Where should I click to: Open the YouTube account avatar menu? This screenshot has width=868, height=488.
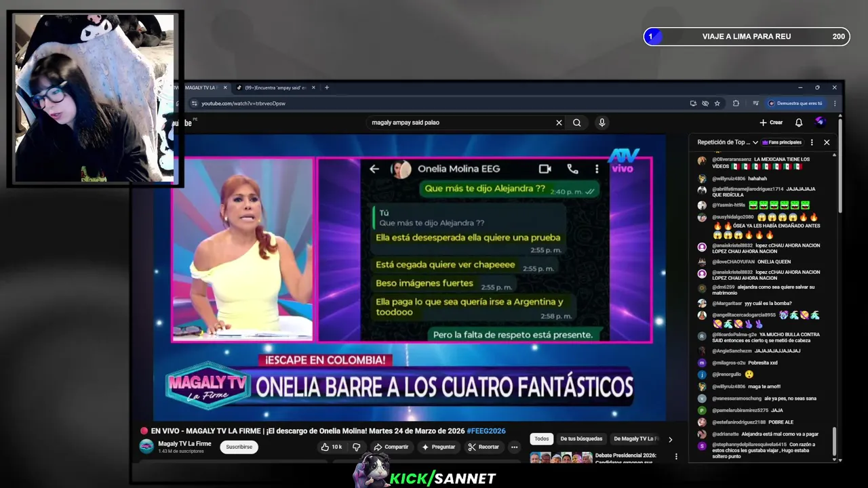tap(820, 122)
